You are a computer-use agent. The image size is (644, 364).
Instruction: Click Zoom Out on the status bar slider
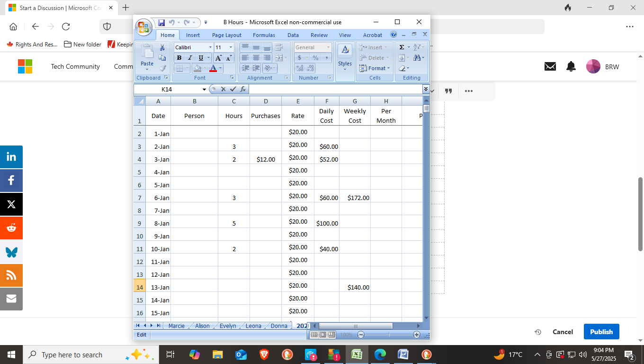[360, 335]
